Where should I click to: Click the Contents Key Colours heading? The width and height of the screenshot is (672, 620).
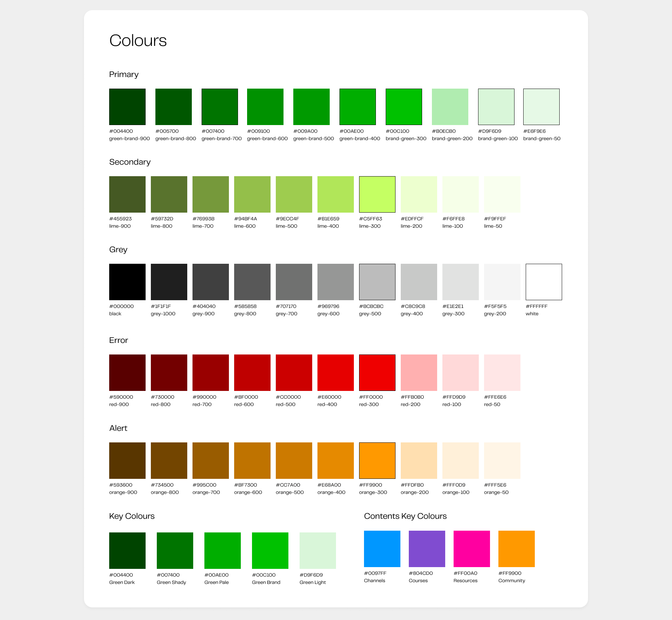(405, 516)
